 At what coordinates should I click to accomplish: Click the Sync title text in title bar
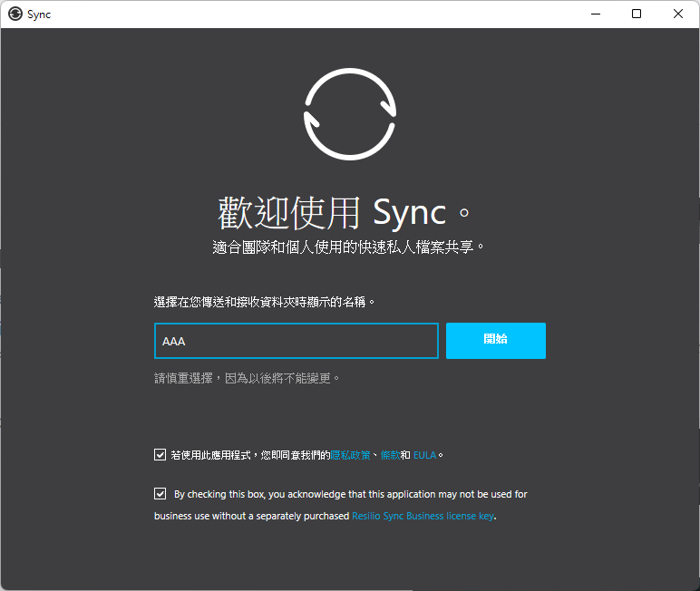point(39,15)
